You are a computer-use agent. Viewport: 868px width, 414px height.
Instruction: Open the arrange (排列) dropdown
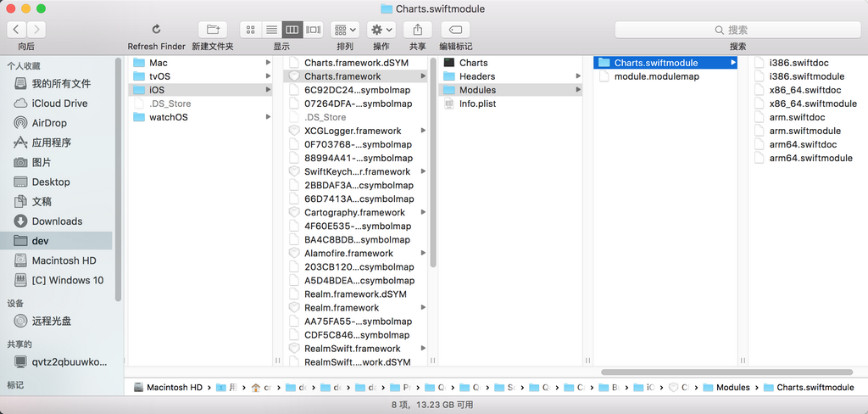[x=345, y=30]
